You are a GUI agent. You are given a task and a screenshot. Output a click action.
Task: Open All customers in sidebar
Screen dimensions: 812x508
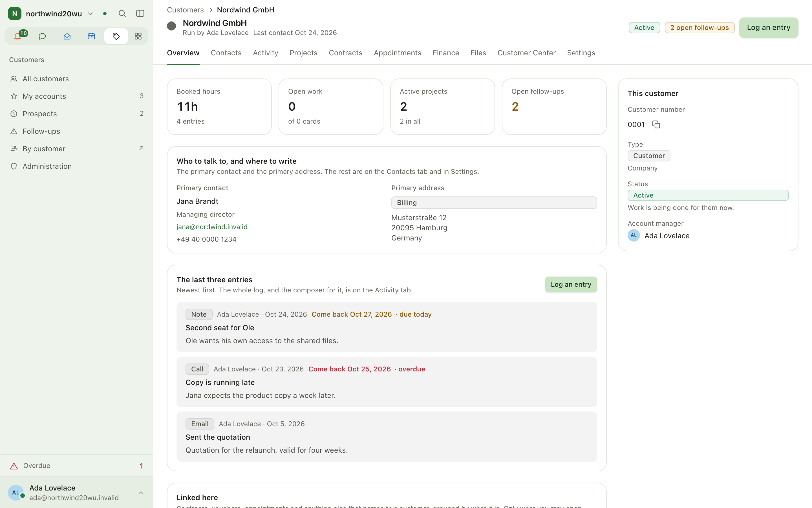(76, 79)
